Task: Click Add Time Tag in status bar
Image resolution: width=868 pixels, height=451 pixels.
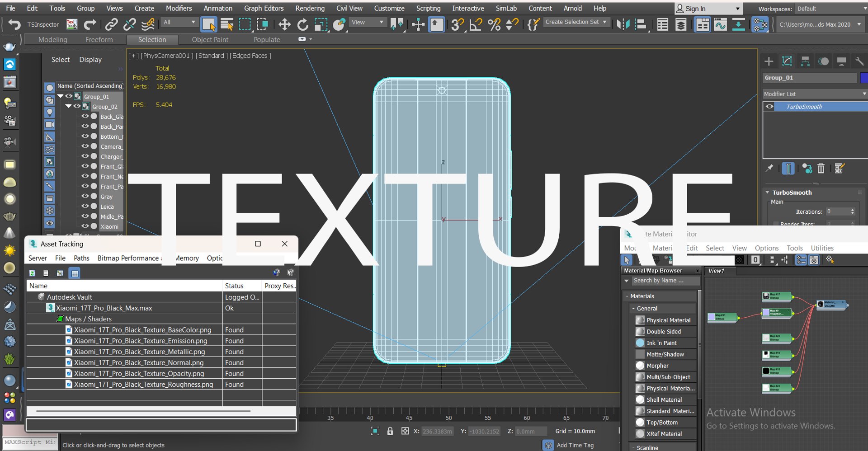Action: point(575,445)
